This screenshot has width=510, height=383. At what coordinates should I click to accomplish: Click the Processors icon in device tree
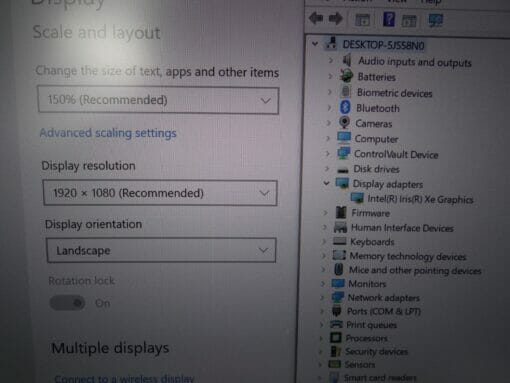[x=335, y=338]
